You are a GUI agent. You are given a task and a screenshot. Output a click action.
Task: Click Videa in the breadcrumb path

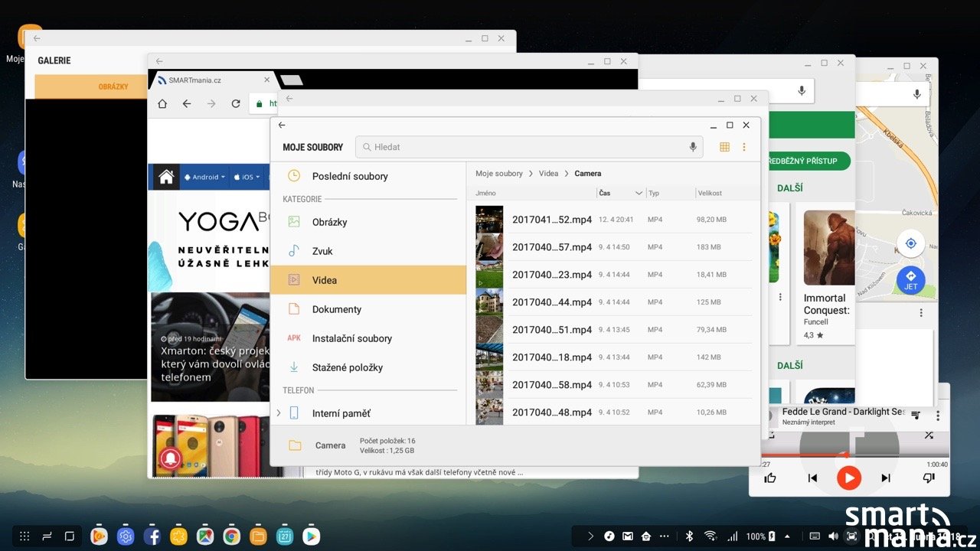[x=548, y=174]
